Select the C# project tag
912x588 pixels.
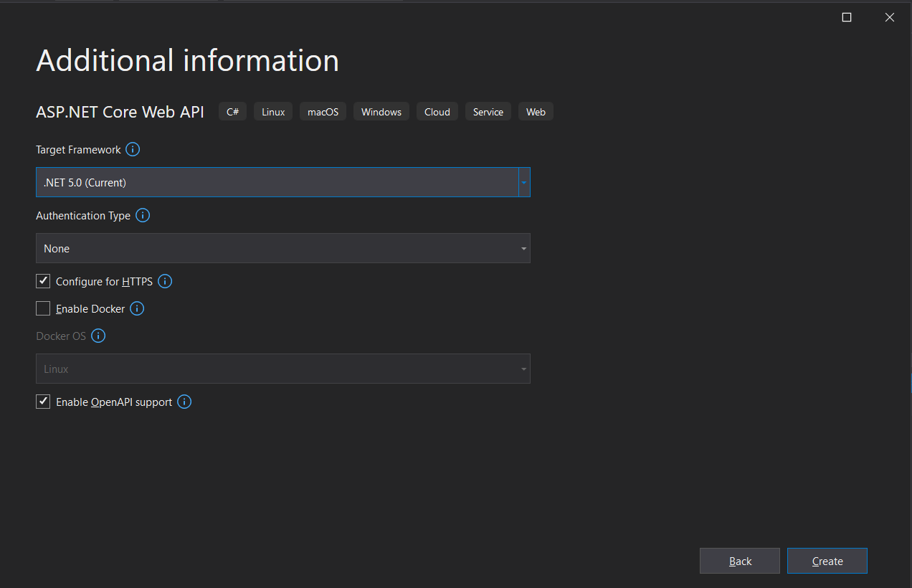pyautogui.click(x=232, y=111)
